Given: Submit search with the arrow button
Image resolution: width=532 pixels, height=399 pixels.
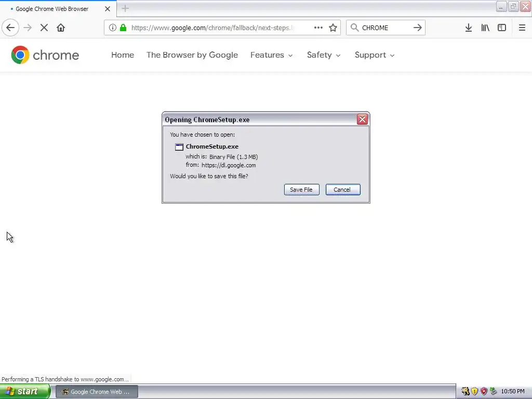Looking at the screenshot, I should pyautogui.click(x=418, y=28).
